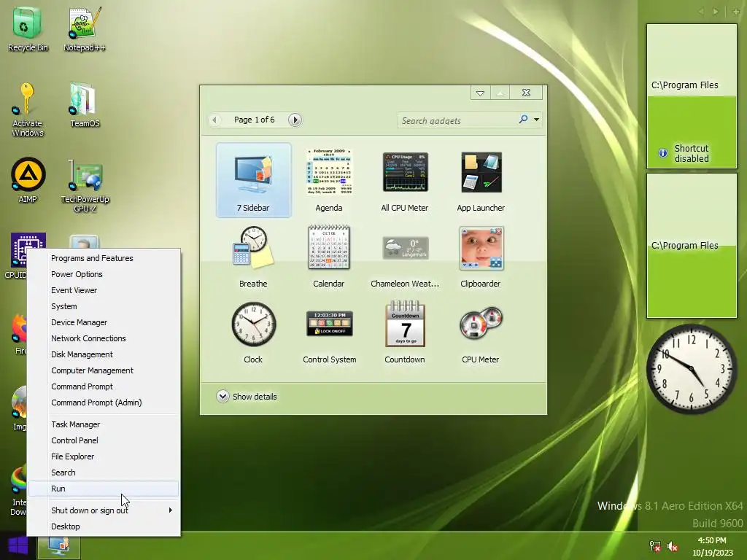Click the down-arrow button in gadget window title
The width and height of the screenshot is (747, 560).
pyautogui.click(x=480, y=93)
